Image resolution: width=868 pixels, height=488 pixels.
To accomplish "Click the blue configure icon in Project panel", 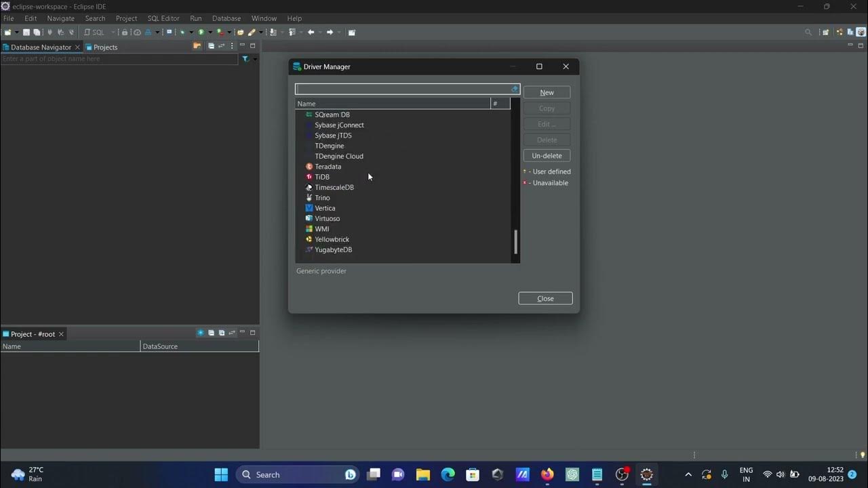I will [x=201, y=333].
